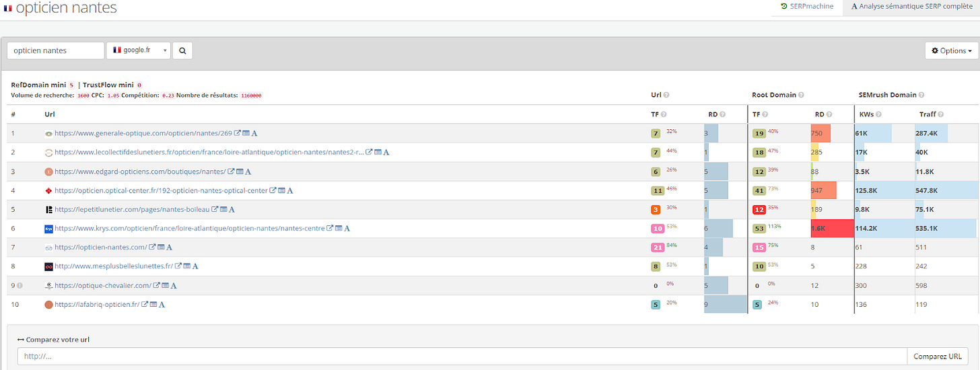Image resolution: width=980 pixels, height=370 pixels.
Task: Open table icon for generale-optique.com row
Action: click(246, 134)
